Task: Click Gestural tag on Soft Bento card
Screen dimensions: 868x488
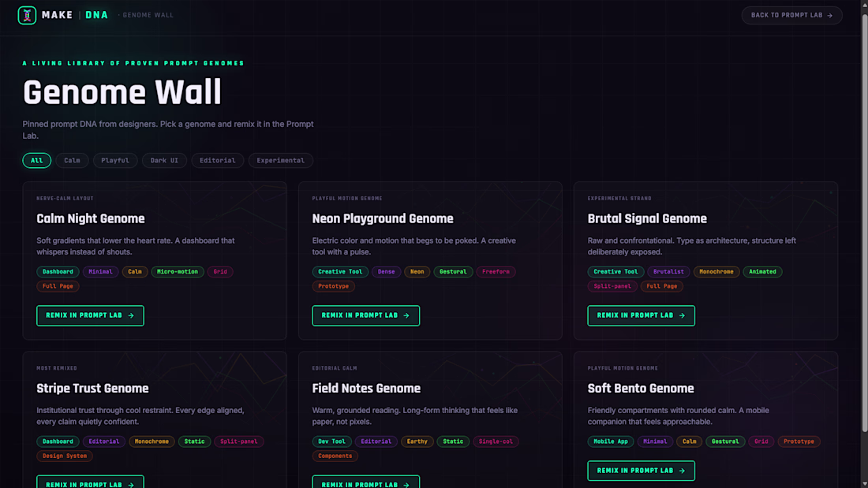Action: point(725,441)
